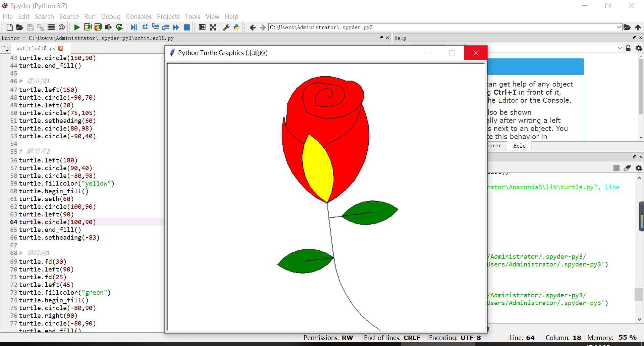Save the current file with floppy icon
644x346 pixels.
[x=30, y=27]
